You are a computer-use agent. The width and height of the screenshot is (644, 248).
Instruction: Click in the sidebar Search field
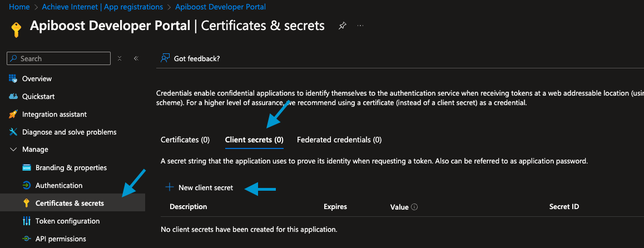tap(59, 58)
